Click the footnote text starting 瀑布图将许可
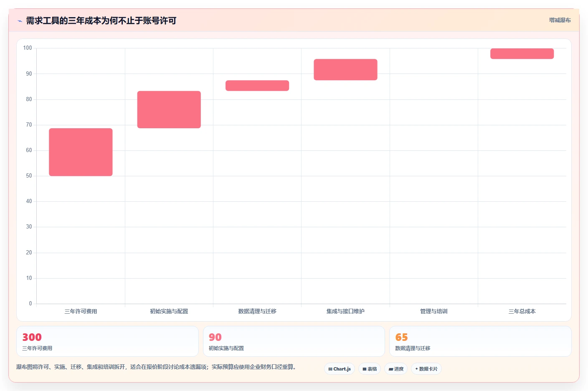 pos(156,367)
